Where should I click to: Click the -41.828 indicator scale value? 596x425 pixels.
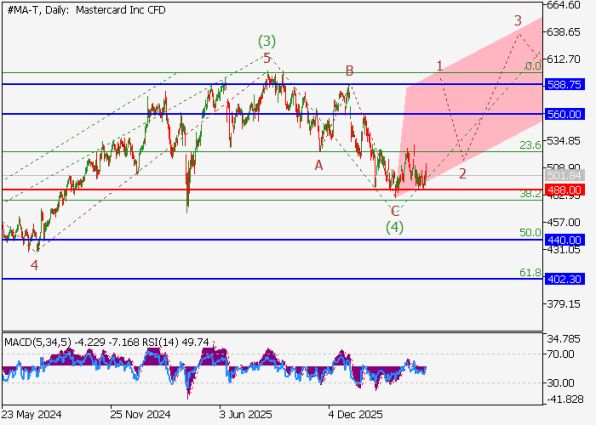point(564,400)
